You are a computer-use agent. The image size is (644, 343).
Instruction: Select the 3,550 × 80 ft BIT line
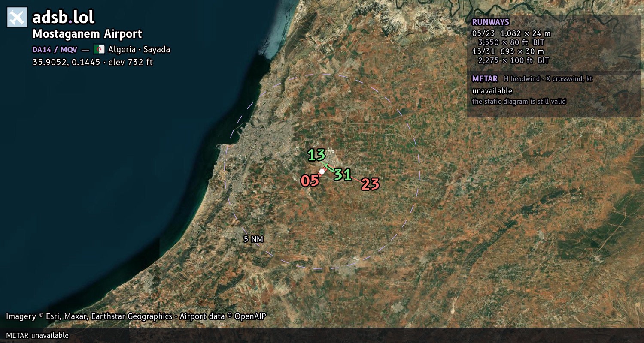(511, 42)
